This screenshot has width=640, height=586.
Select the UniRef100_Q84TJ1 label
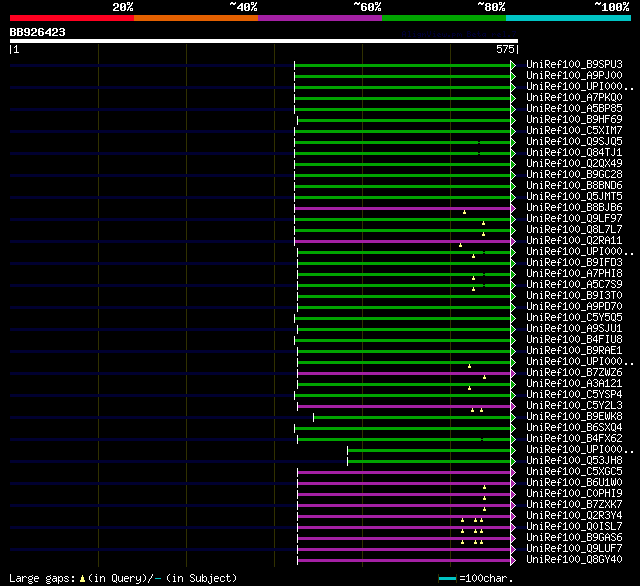coord(574,153)
